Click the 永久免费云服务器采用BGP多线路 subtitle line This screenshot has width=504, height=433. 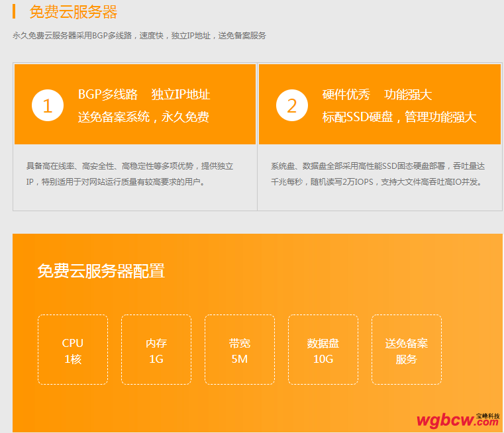(139, 35)
